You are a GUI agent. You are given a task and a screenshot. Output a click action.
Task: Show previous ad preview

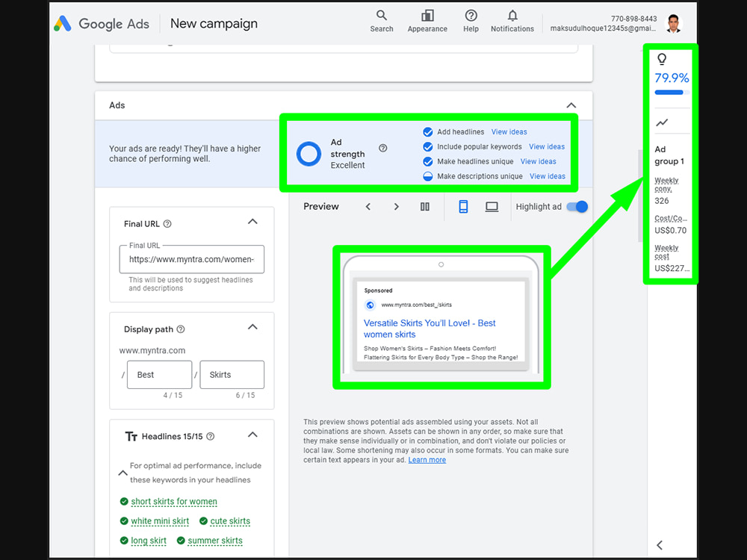coord(368,207)
